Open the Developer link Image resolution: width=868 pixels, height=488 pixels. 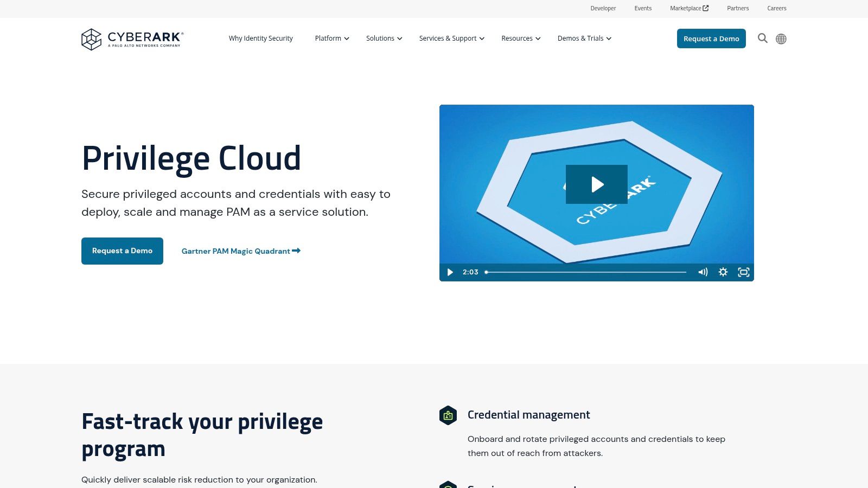coord(603,8)
